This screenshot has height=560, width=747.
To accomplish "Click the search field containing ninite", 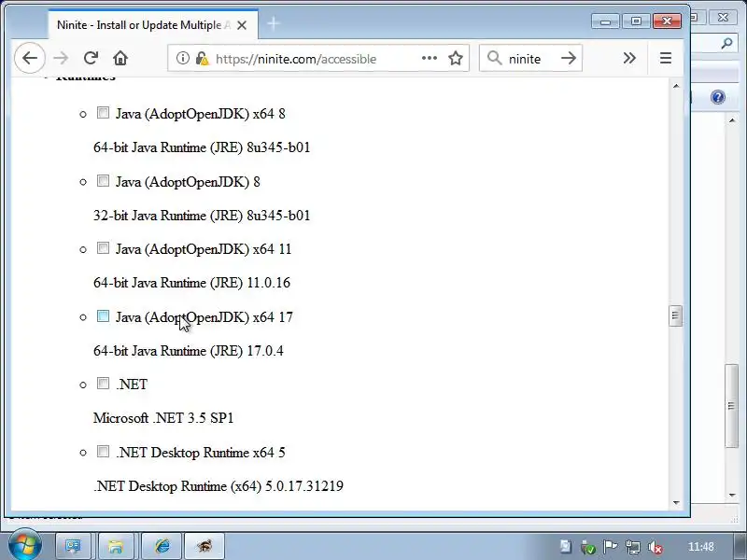I will [x=530, y=58].
